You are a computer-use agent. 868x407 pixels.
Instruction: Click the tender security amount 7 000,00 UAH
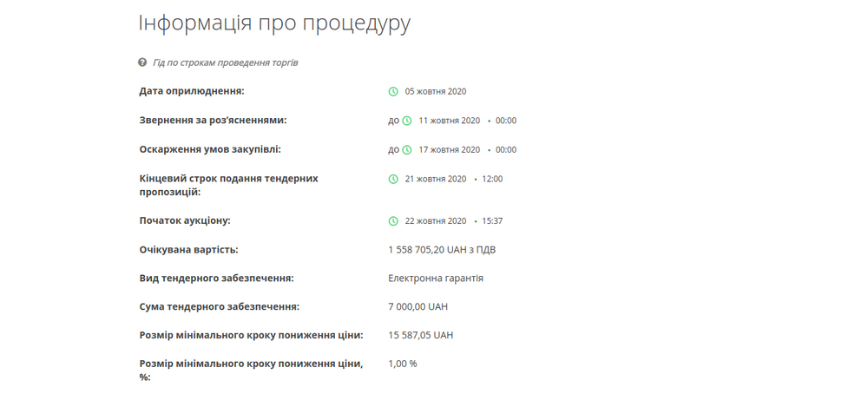point(418,307)
